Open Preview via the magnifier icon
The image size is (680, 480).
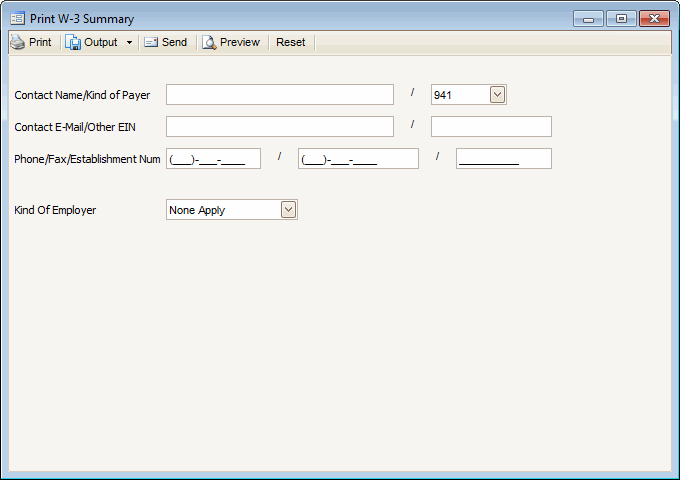point(209,42)
